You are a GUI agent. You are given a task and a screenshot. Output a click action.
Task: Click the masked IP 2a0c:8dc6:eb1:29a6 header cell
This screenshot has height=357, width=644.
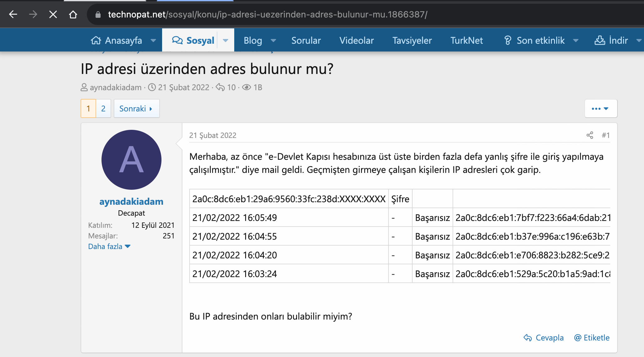pos(289,199)
